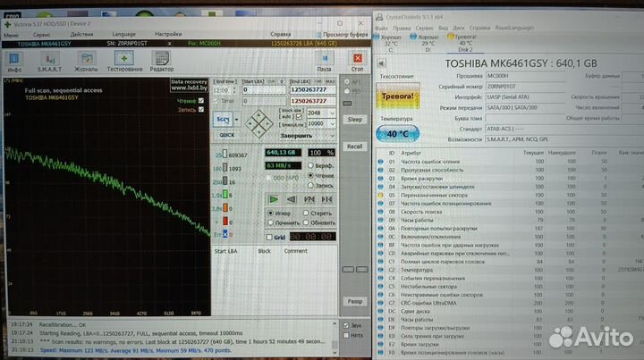Enable the Hints checkbox
This screenshot has height=360, width=644.
pyautogui.click(x=346, y=335)
